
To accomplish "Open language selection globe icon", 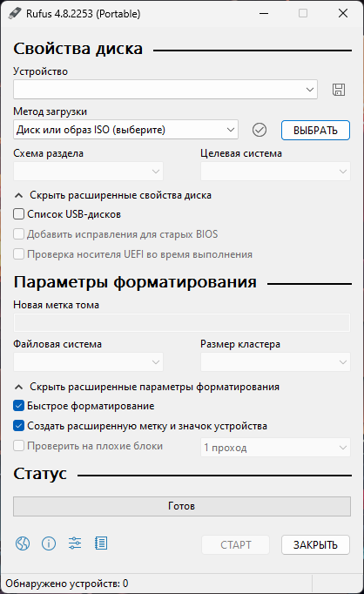I will (x=23, y=543).
